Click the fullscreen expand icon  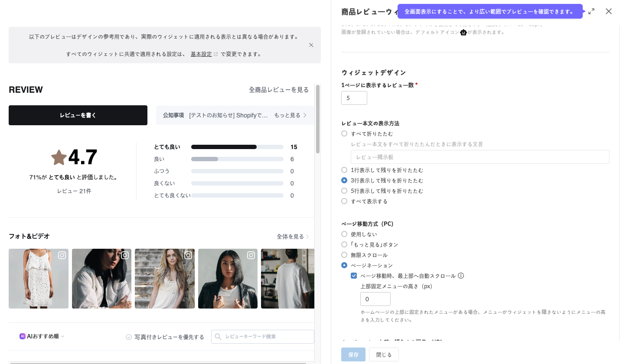(x=591, y=12)
